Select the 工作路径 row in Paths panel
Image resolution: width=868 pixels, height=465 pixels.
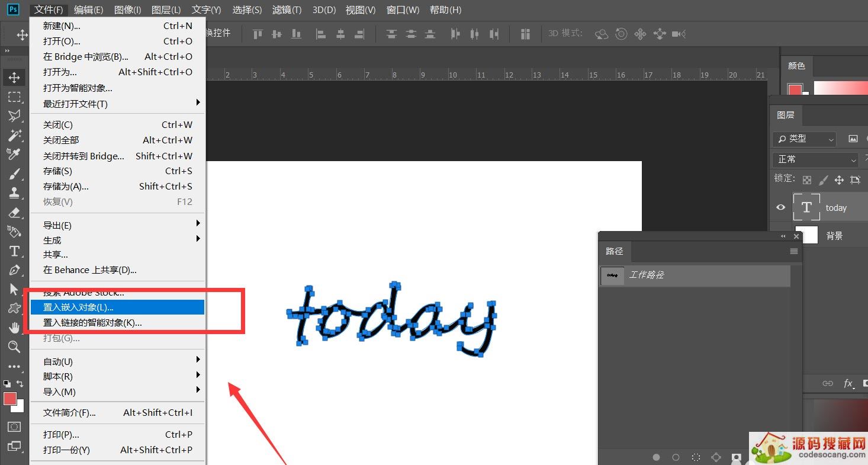pyautogui.click(x=695, y=275)
